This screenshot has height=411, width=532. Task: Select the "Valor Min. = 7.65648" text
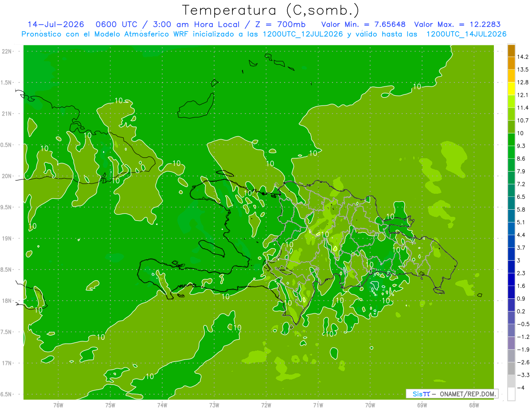click(364, 24)
